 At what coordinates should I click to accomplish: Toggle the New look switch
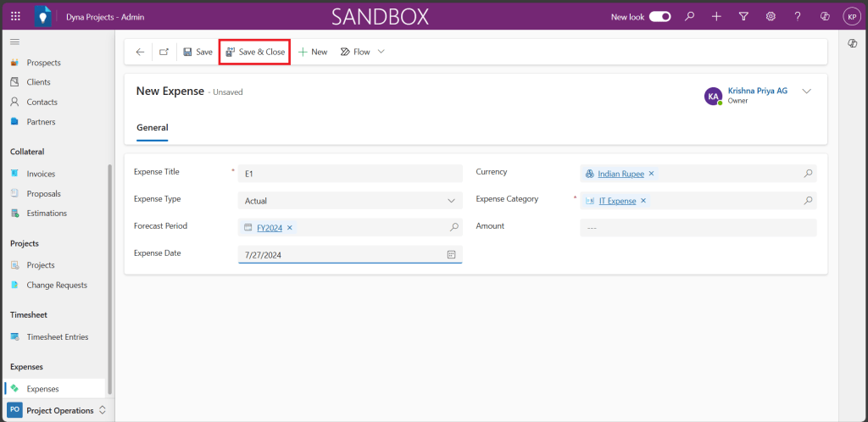click(x=660, y=16)
